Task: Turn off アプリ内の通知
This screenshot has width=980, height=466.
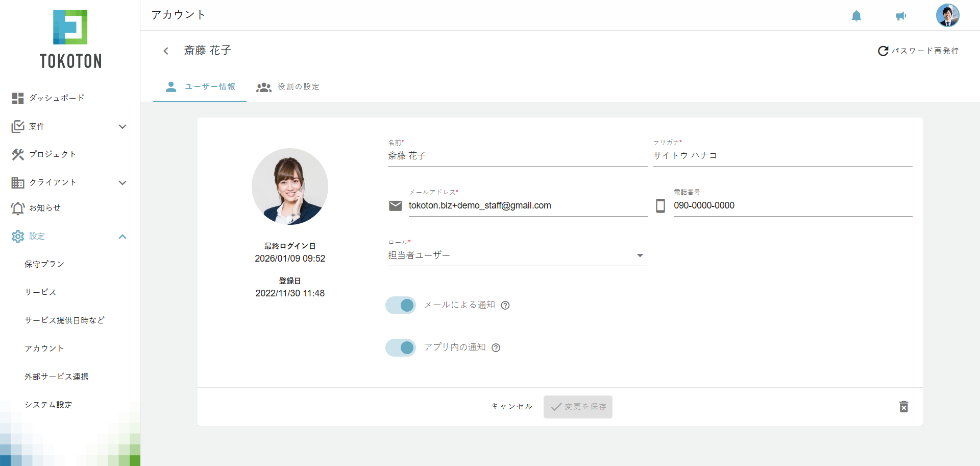Action: coord(400,347)
